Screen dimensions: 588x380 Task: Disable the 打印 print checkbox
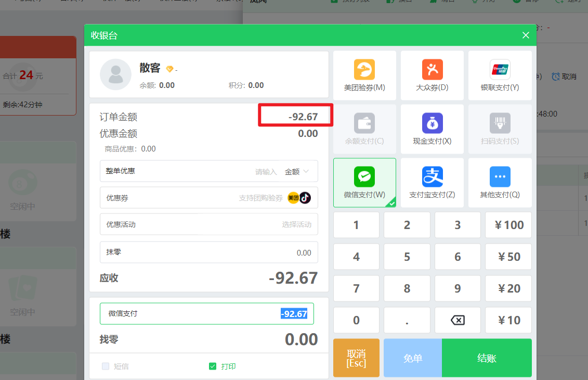tap(213, 366)
